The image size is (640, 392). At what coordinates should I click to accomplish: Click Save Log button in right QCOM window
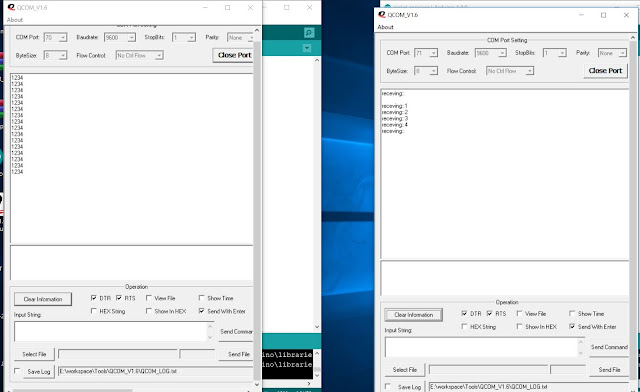tap(409, 387)
